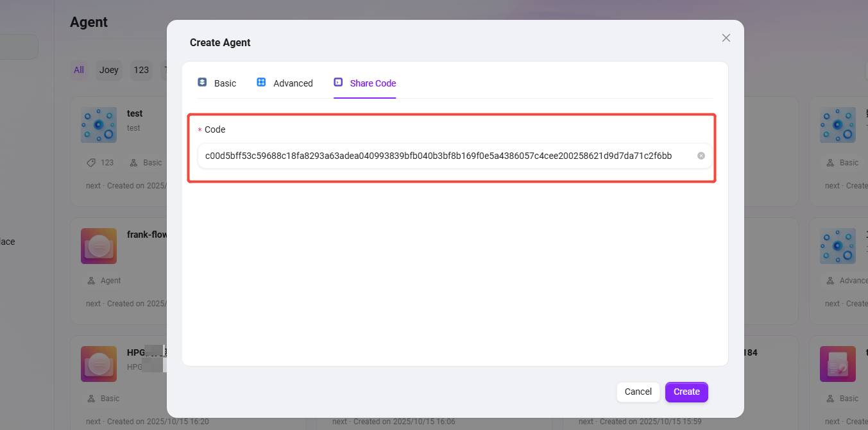
Task: Filter agents by the Joey tag
Action: [109, 70]
